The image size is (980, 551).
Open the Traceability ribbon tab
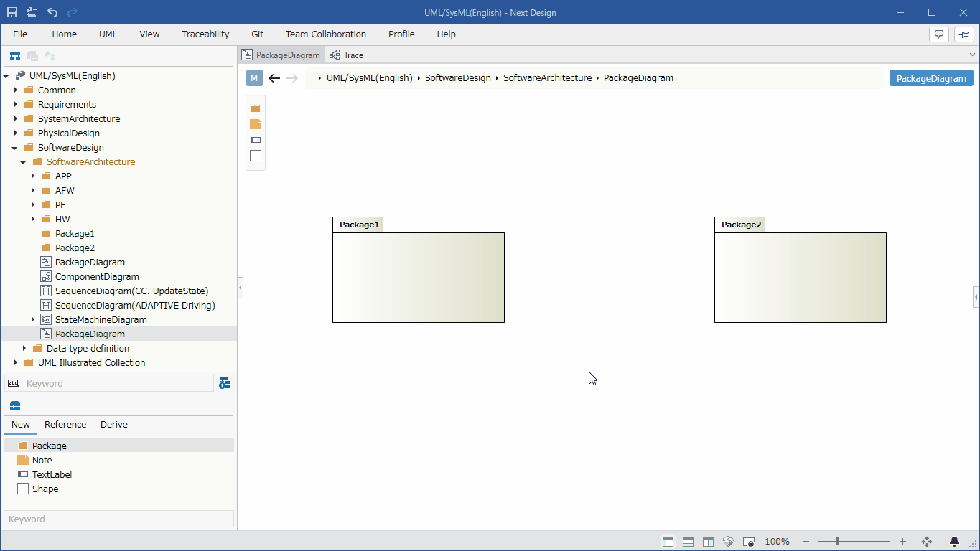click(x=205, y=34)
